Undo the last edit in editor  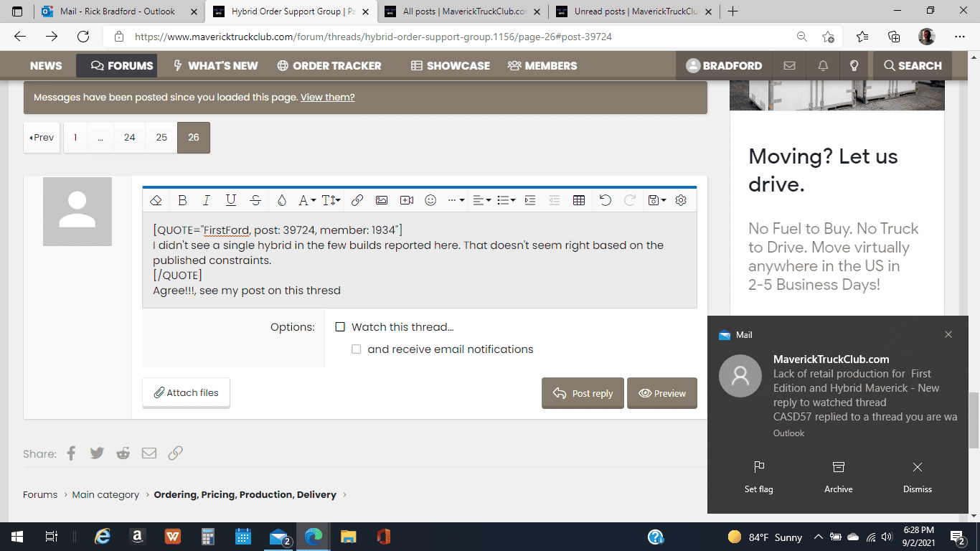coord(606,201)
